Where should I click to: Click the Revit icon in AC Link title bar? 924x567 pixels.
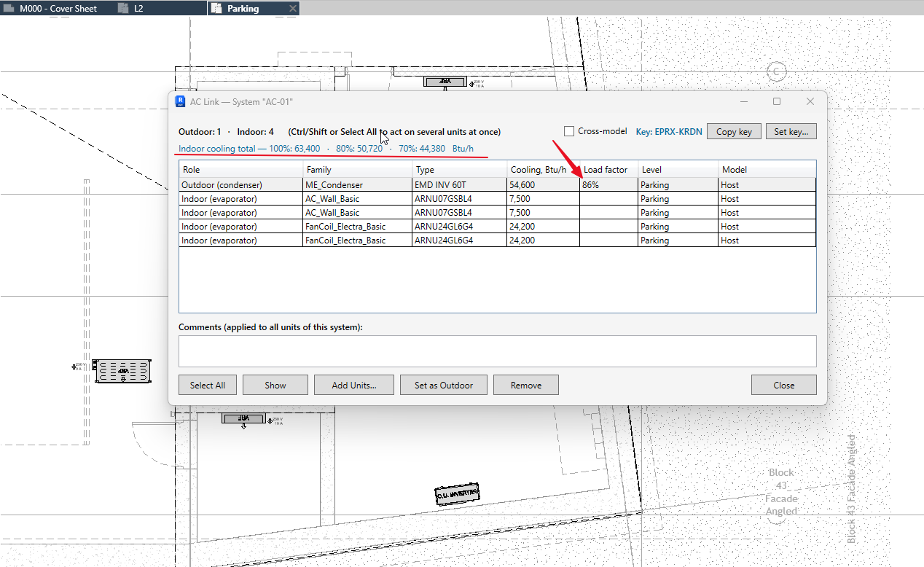point(181,101)
